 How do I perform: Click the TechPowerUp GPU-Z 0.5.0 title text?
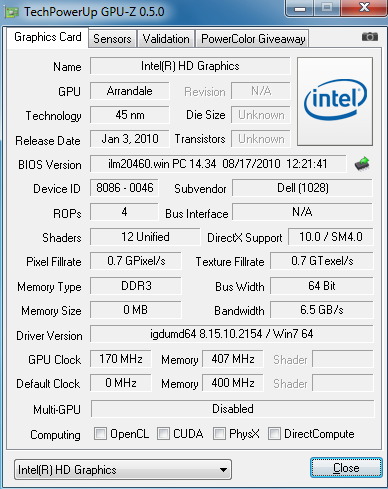pos(94,12)
